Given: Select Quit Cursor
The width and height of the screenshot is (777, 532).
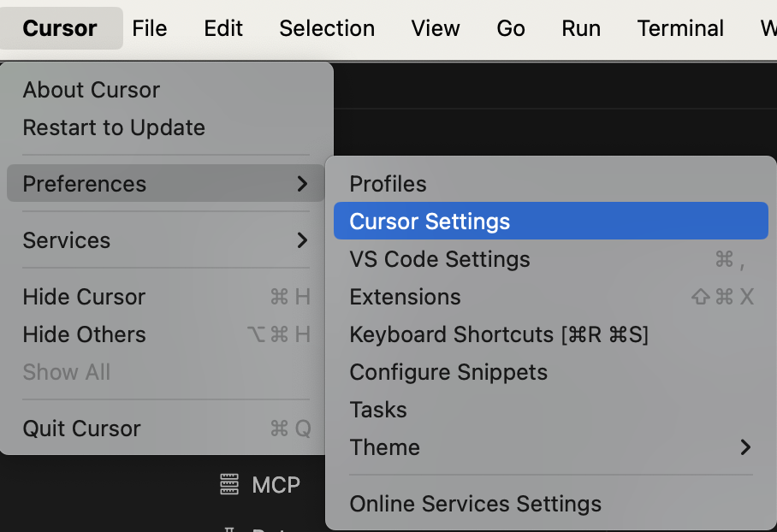Looking at the screenshot, I should [x=166, y=429].
